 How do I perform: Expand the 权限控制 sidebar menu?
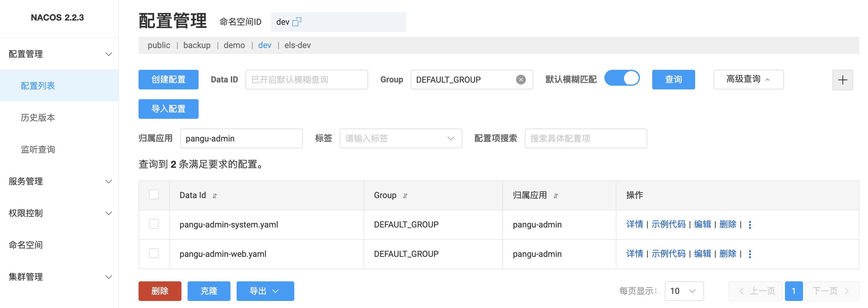click(x=59, y=213)
